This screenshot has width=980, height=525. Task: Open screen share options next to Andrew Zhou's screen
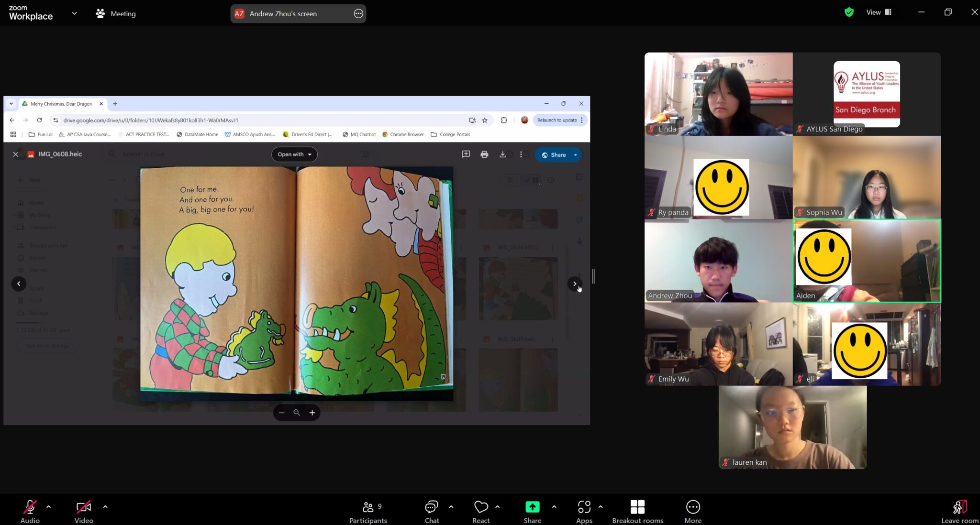pyautogui.click(x=358, y=13)
